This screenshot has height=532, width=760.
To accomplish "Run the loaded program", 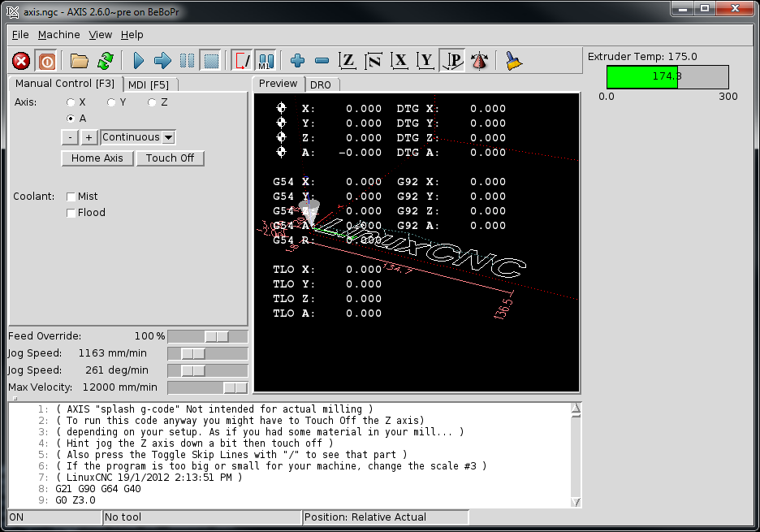I will pyautogui.click(x=138, y=60).
